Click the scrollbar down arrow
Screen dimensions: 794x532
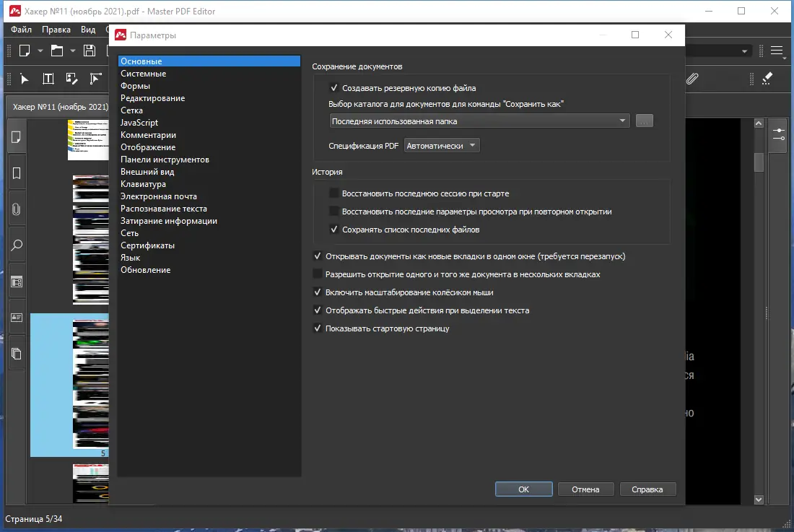[758, 500]
